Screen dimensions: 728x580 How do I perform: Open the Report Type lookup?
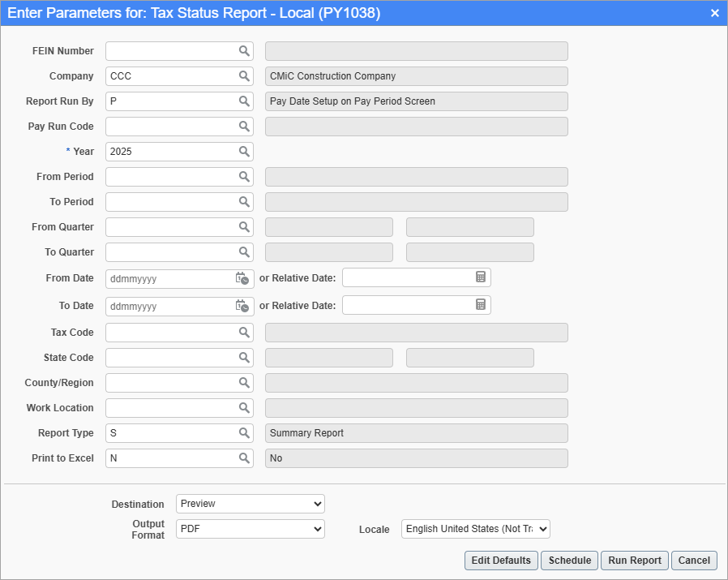click(243, 432)
